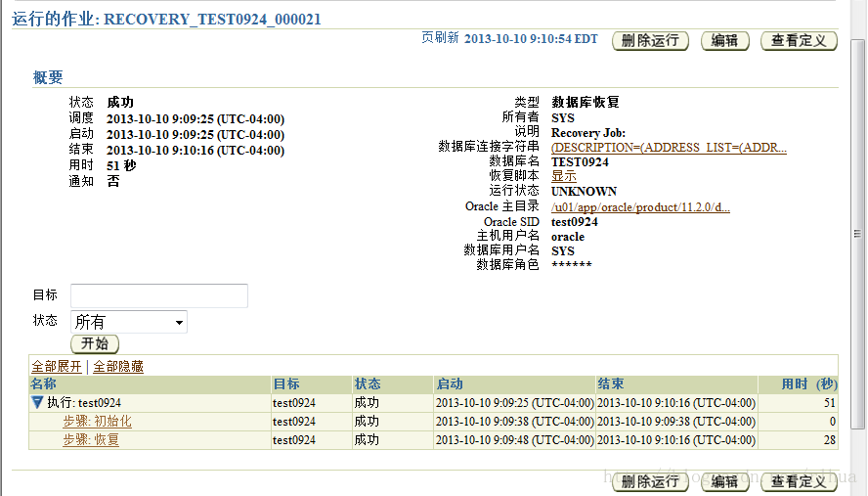The height and width of the screenshot is (496, 868).
Task: Click the 用时 value 51 秒
Action: point(121,165)
